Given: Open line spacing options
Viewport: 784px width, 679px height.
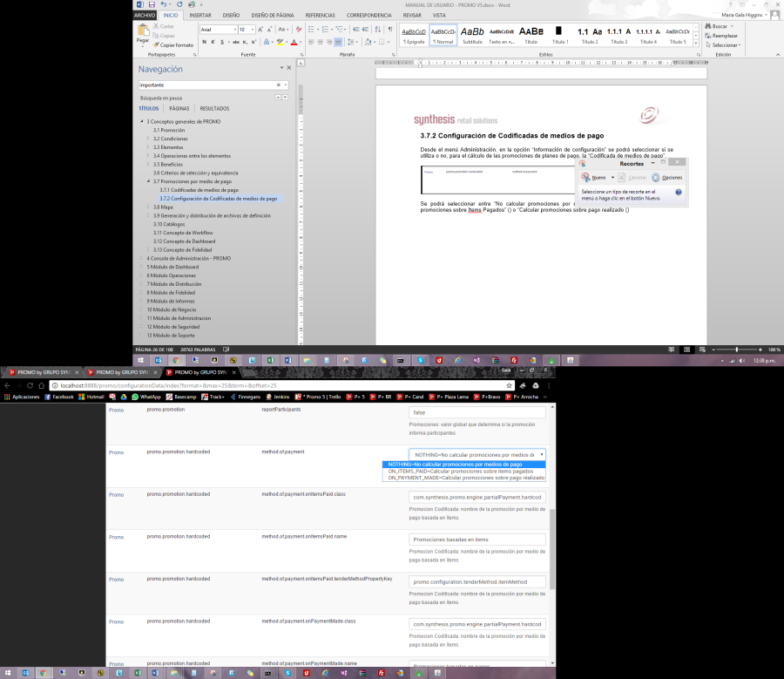Looking at the screenshot, I should click(x=351, y=42).
